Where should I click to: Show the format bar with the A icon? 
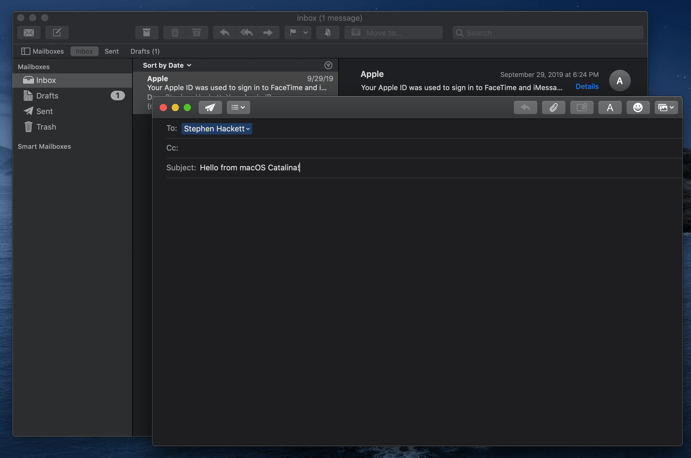tap(610, 108)
